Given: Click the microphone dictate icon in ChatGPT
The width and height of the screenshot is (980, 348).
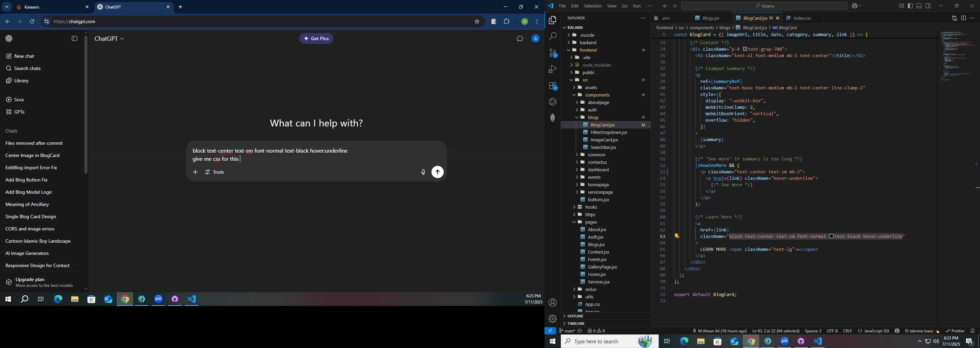Looking at the screenshot, I should pyautogui.click(x=423, y=172).
